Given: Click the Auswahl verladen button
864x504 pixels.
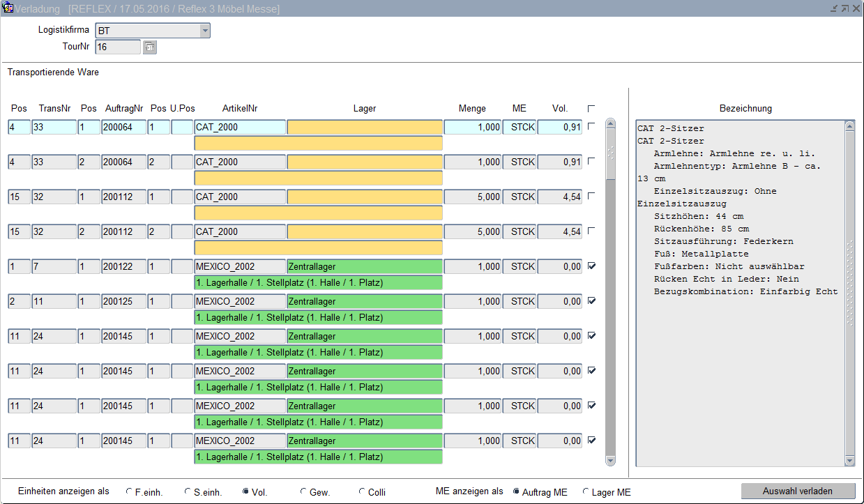Looking at the screenshot, I should pos(797,491).
